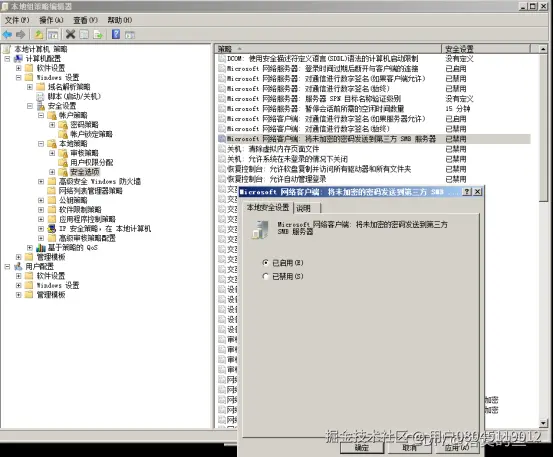Viewport: 554px width, 457px height.
Task: Sort by the 策略 column header
Action: (x=328, y=48)
